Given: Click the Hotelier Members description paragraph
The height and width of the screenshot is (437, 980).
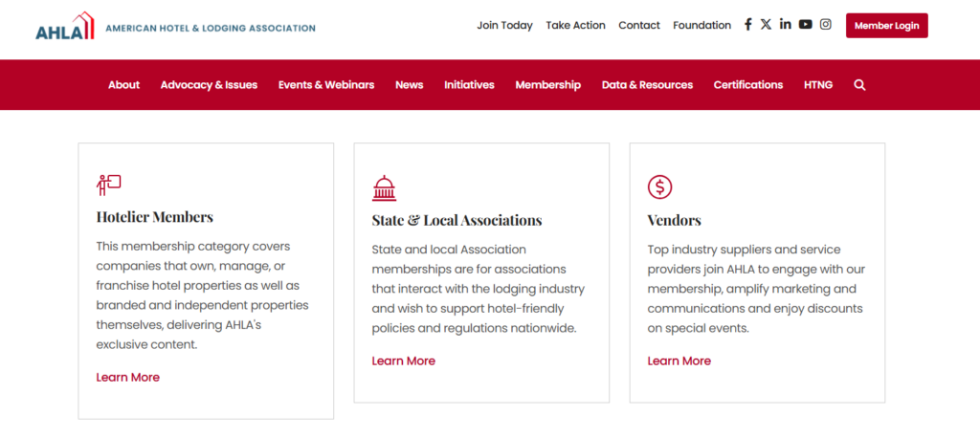Looking at the screenshot, I should [x=203, y=295].
